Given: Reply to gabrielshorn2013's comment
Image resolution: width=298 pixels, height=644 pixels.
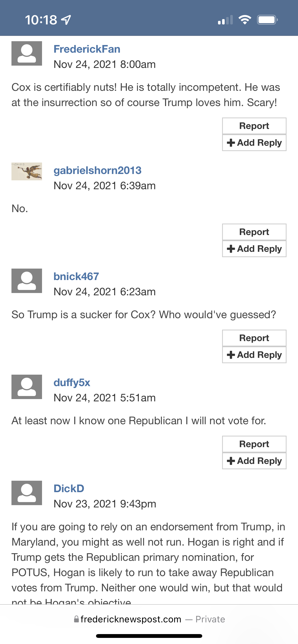Looking at the screenshot, I should [x=254, y=249].
